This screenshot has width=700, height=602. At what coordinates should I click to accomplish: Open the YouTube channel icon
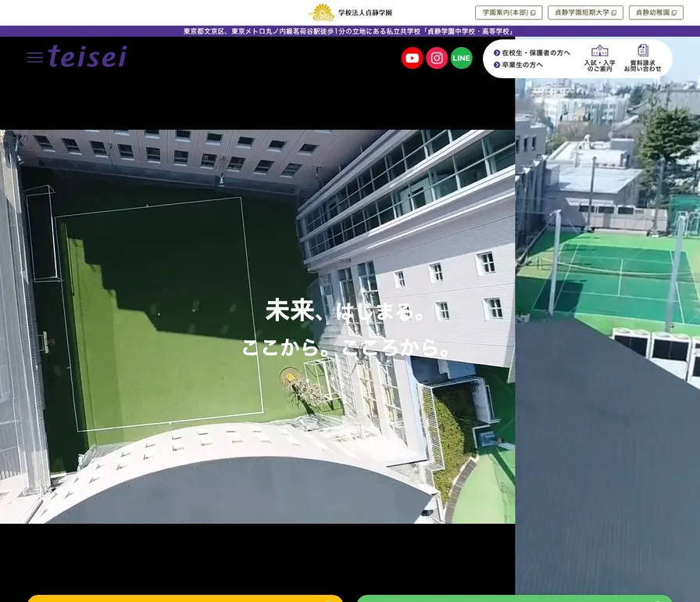click(x=412, y=58)
